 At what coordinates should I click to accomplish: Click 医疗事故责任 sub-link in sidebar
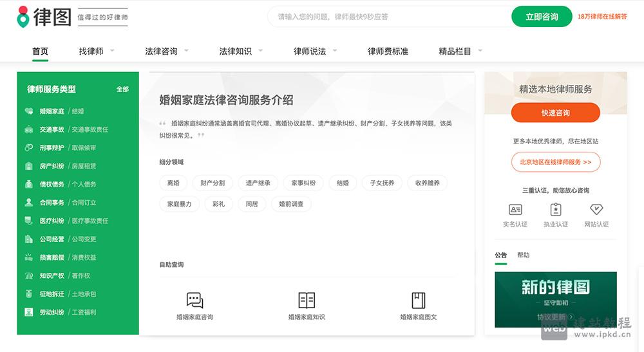tap(90, 221)
